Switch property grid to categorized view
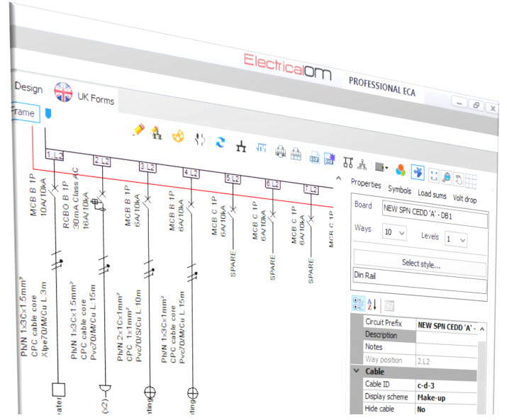The height and width of the screenshot is (420, 507). pos(358,304)
